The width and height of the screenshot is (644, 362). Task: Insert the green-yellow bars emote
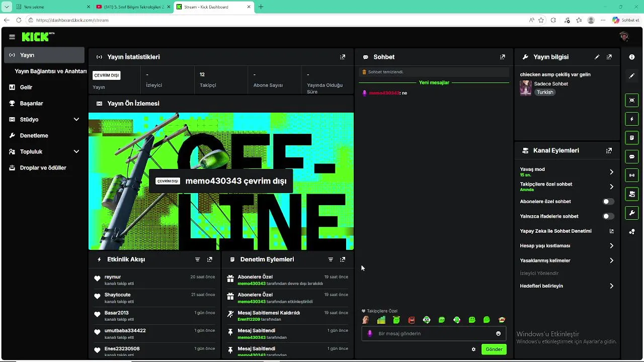pos(381,320)
